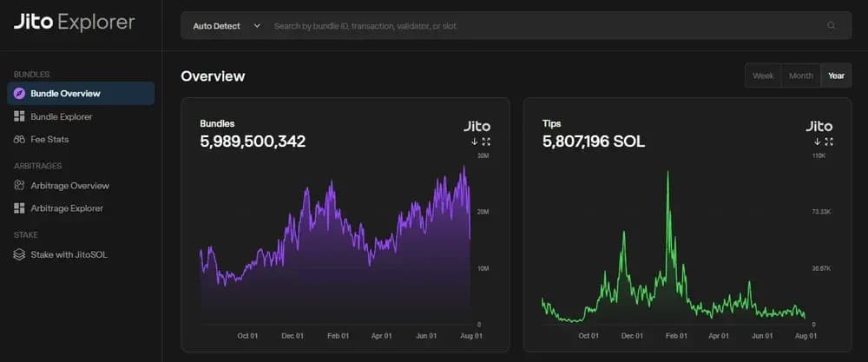Open the Stake with JitoSOL link
Image resolution: width=868 pixels, height=362 pixels.
click(68, 254)
